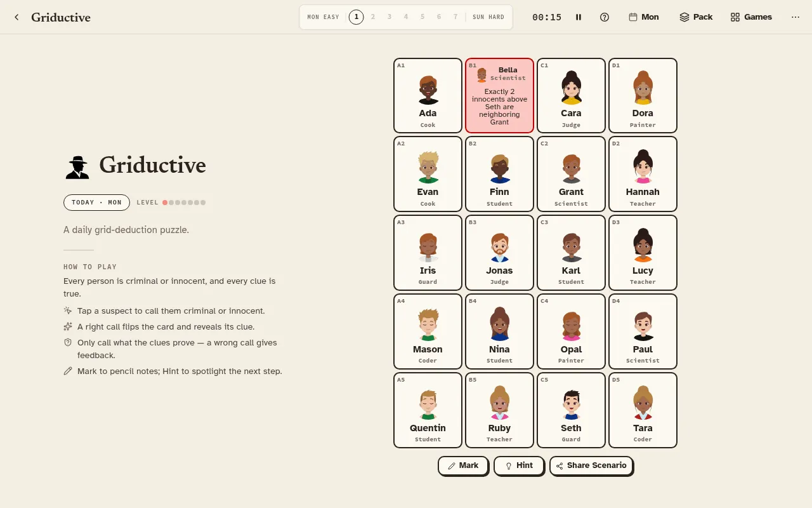Click Share Scenario button

pos(591,465)
